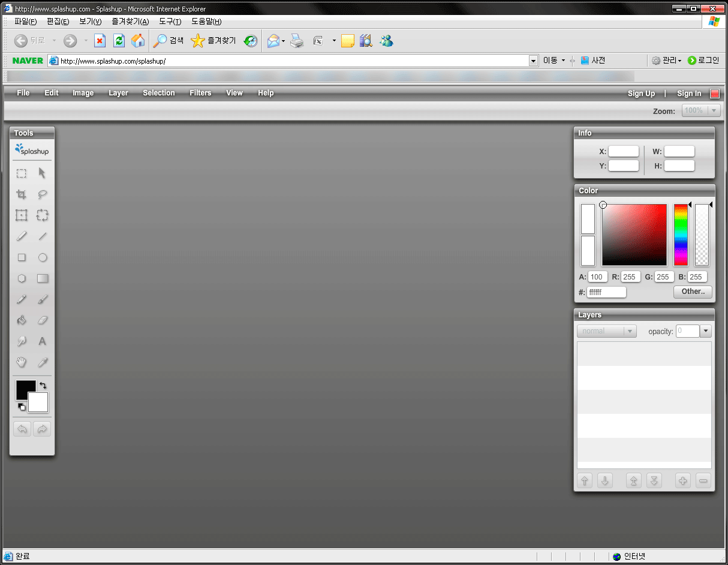Select the Rectangle shape tool

(22, 257)
